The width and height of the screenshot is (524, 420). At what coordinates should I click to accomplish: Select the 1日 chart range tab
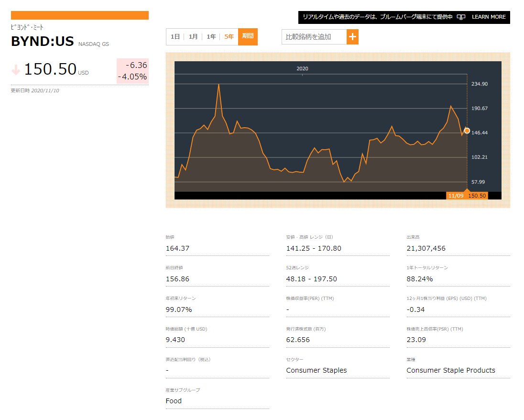[x=175, y=37]
